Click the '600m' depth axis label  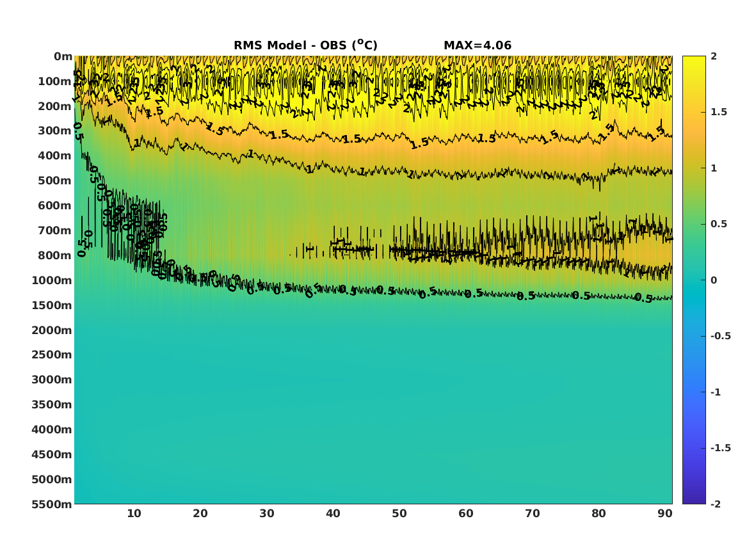(x=55, y=205)
